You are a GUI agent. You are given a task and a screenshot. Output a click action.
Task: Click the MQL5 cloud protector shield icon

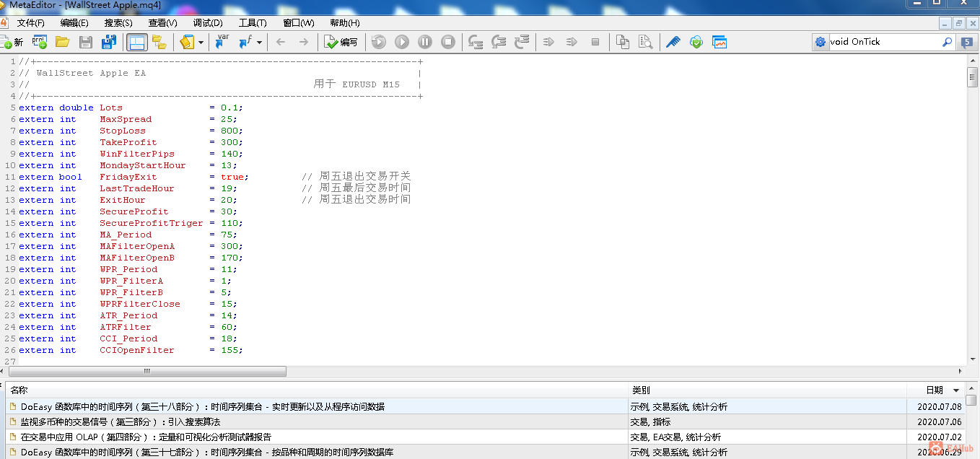click(x=696, y=42)
